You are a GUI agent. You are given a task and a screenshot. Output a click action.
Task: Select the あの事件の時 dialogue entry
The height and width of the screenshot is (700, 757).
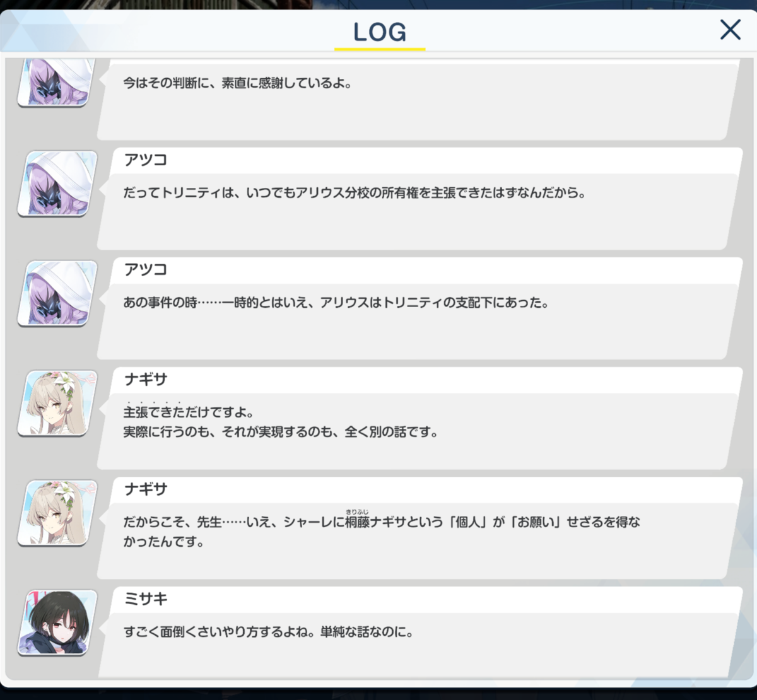[x=420, y=309]
